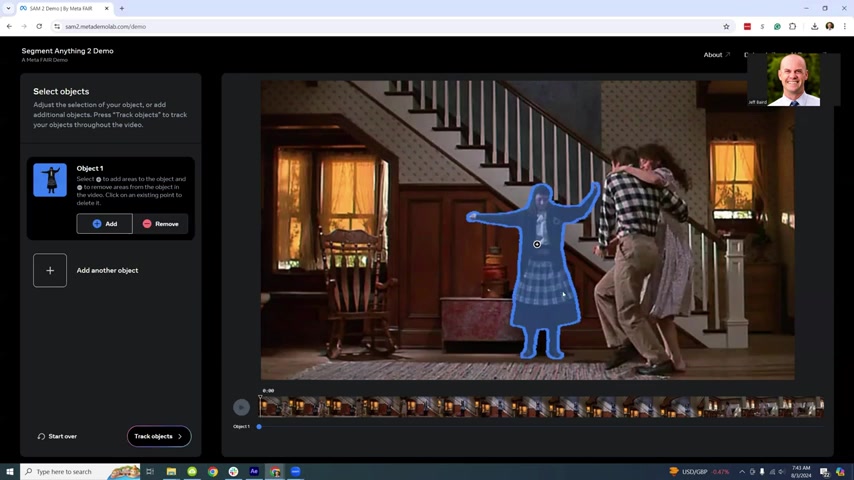Image resolution: width=854 pixels, height=480 pixels.
Task: Open a new browser tab
Action: [x=121, y=9]
